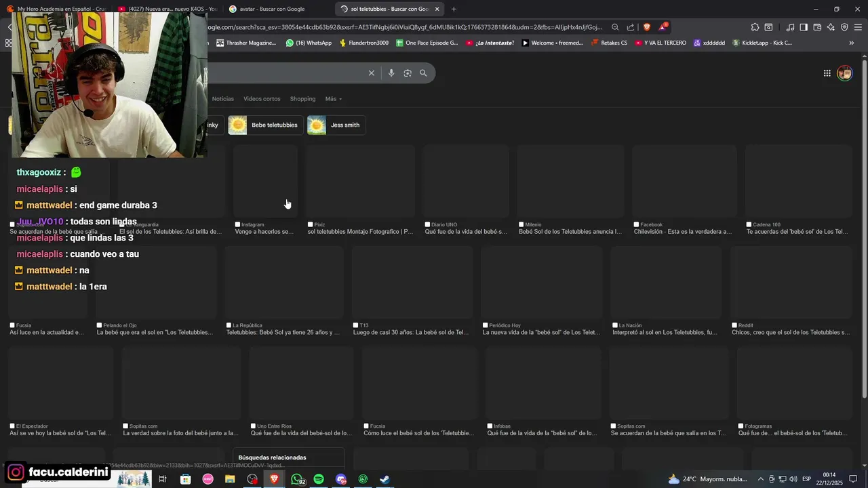Viewport: 868px width, 488px height.
Task: Show hidden system tray icons
Action: tap(760, 479)
